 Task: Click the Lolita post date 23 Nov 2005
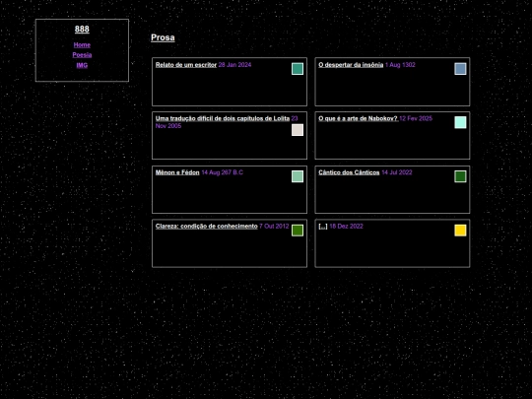227,122
